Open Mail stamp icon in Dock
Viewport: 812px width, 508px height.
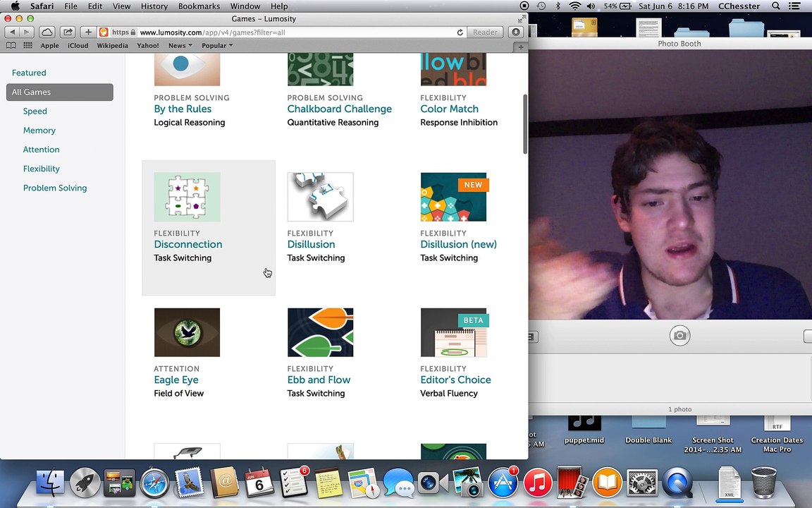(x=189, y=483)
